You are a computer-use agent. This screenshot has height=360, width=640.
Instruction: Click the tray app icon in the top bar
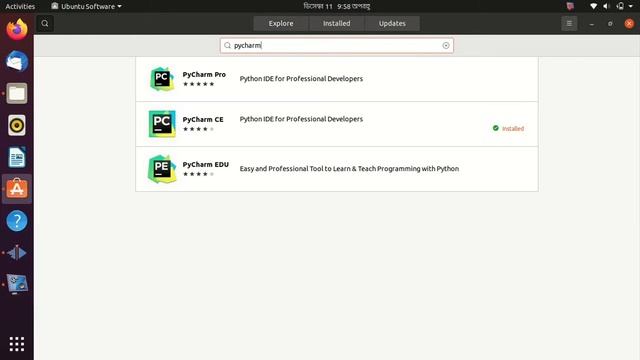[570, 6]
